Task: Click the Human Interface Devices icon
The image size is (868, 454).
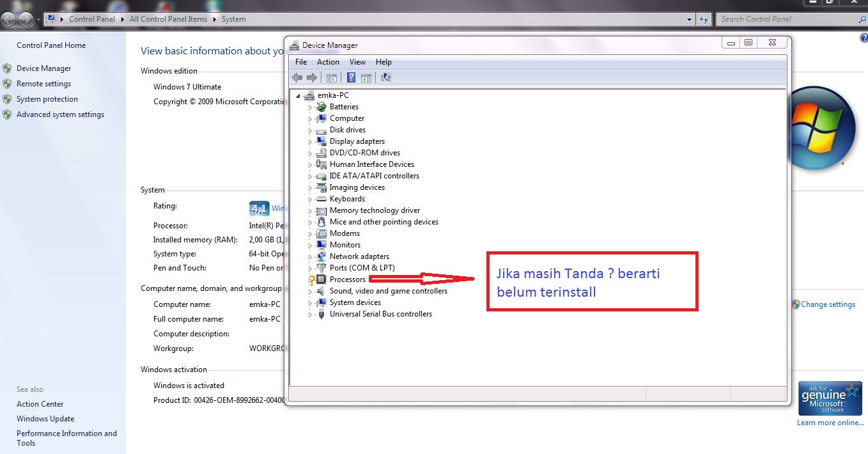Action: click(x=322, y=164)
